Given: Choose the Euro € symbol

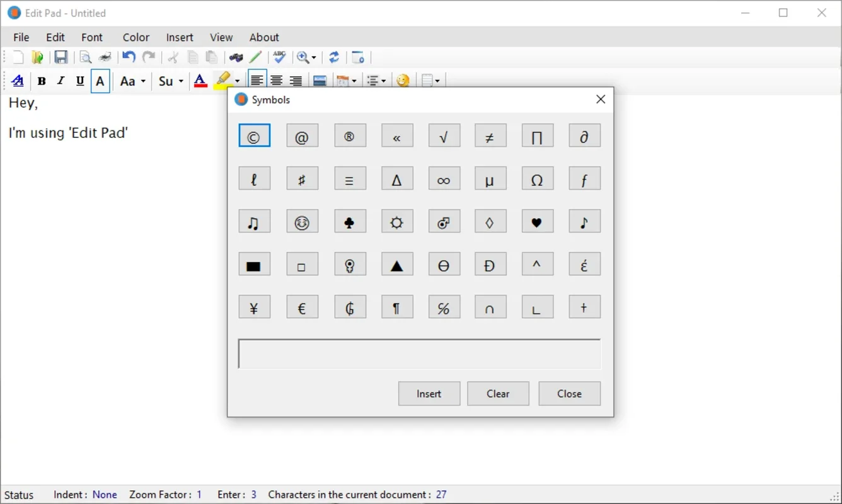Looking at the screenshot, I should click(x=303, y=307).
